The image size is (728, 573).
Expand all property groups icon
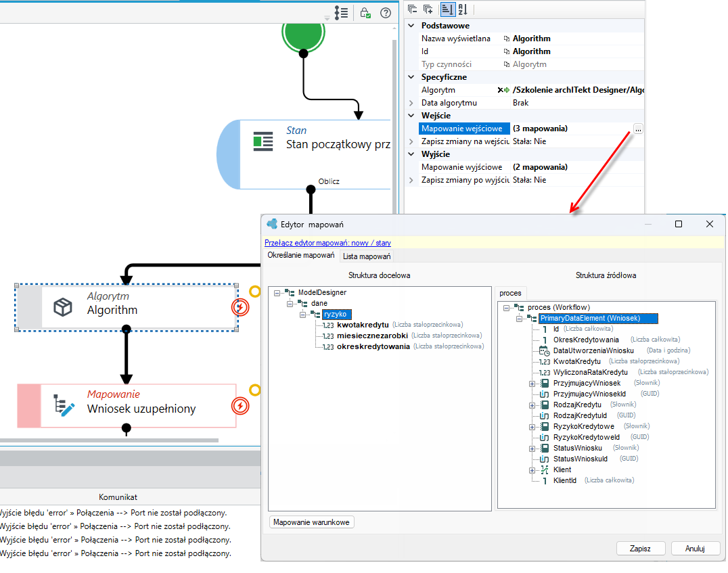coord(428,9)
